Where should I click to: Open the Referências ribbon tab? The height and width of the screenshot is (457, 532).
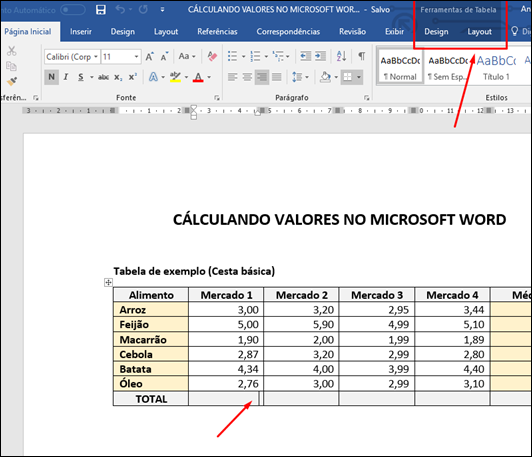pyautogui.click(x=217, y=32)
